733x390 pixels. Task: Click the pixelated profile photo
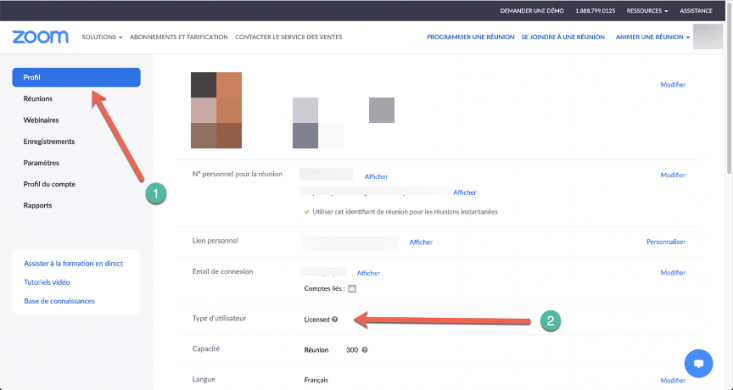tap(216, 110)
